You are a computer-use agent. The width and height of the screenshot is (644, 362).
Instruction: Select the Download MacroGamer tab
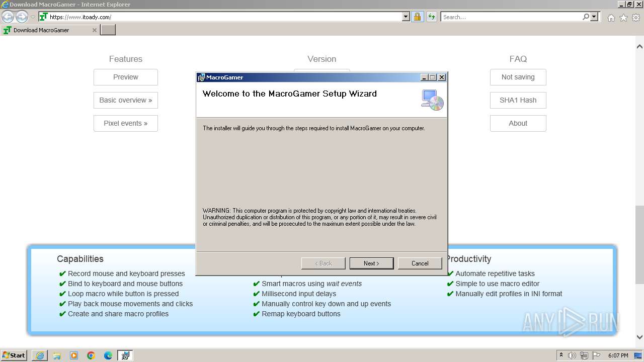[49, 30]
